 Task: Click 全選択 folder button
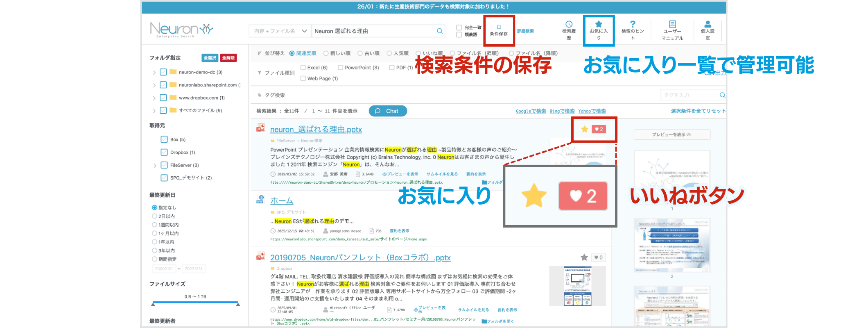tap(210, 58)
